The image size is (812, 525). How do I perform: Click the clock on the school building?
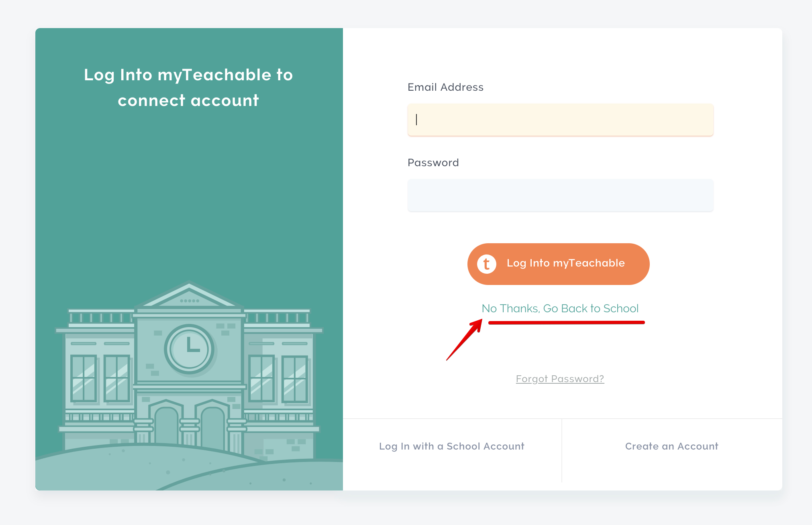189,349
